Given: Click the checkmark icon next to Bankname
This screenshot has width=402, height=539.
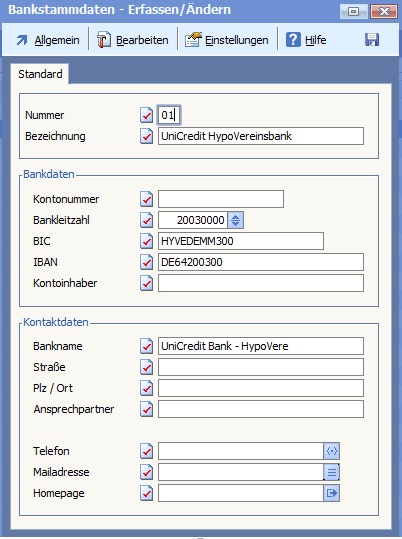Looking at the screenshot, I should [146, 346].
